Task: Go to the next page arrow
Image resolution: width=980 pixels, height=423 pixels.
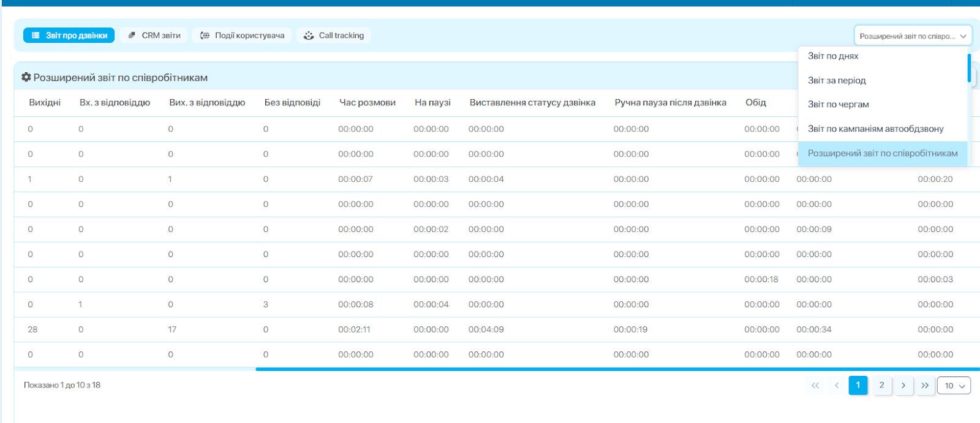Action: [x=903, y=386]
